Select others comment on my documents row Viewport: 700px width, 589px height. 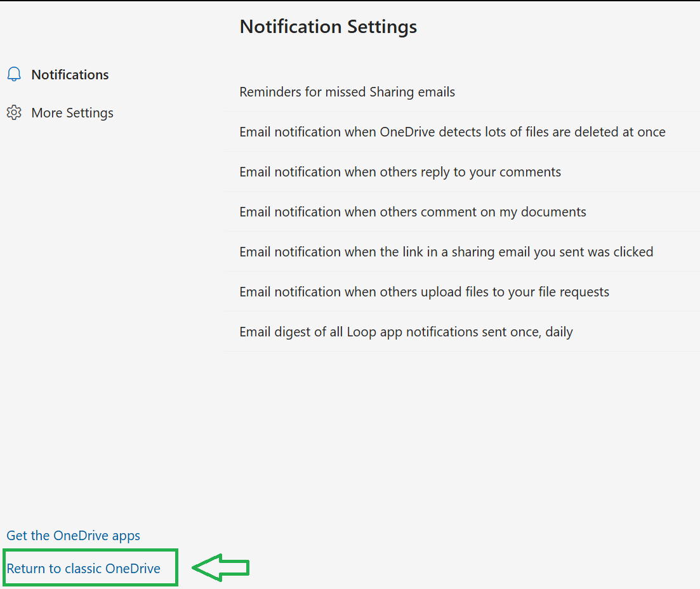tap(463, 211)
